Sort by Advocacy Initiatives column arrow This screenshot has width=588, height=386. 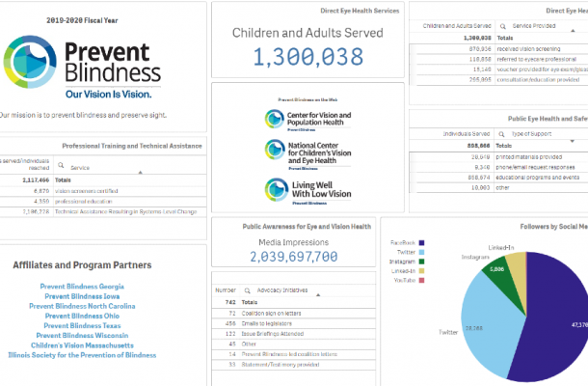(318, 295)
